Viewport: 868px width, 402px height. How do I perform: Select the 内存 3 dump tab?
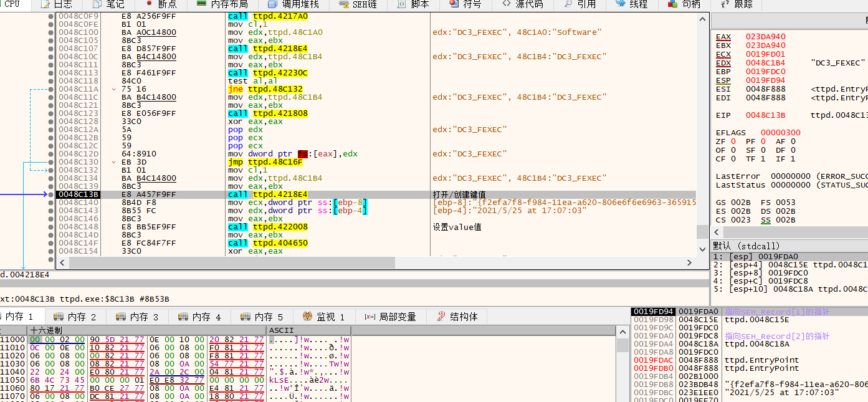click(138, 317)
